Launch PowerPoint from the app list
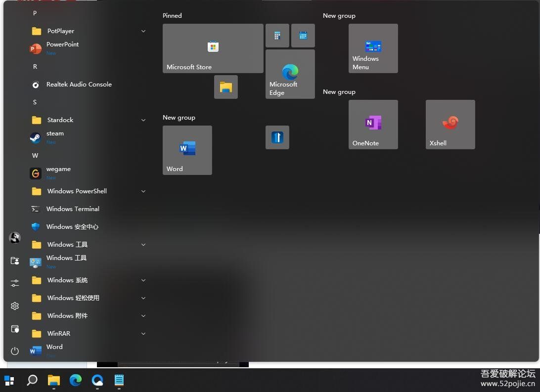This screenshot has width=540, height=392. (x=89, y=48)
